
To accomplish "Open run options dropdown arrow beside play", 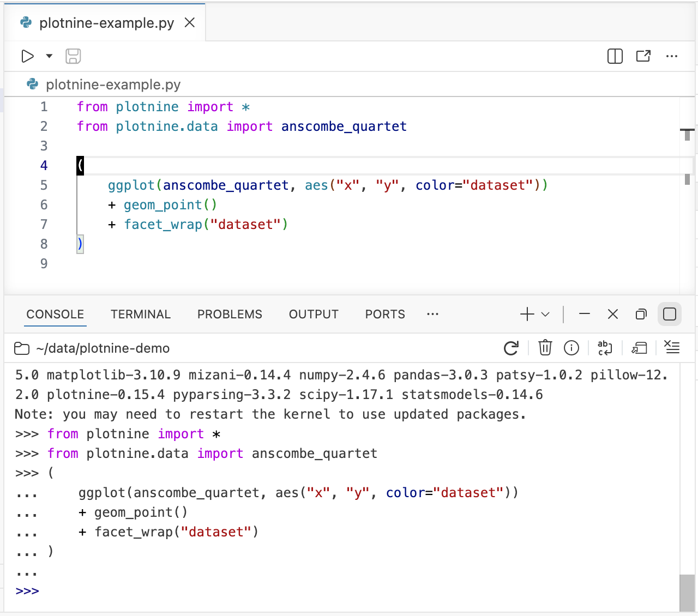I will [x=49, y=56].
